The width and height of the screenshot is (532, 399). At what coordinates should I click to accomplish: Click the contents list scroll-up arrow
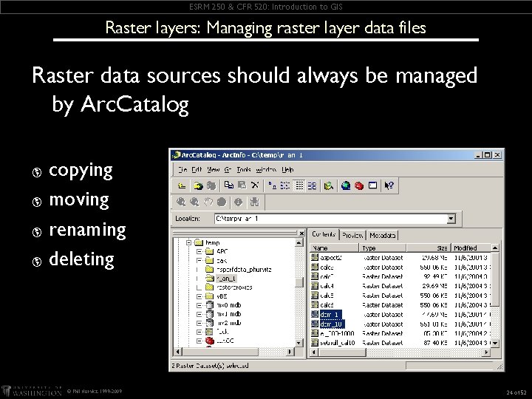click(x=495, y=248)
